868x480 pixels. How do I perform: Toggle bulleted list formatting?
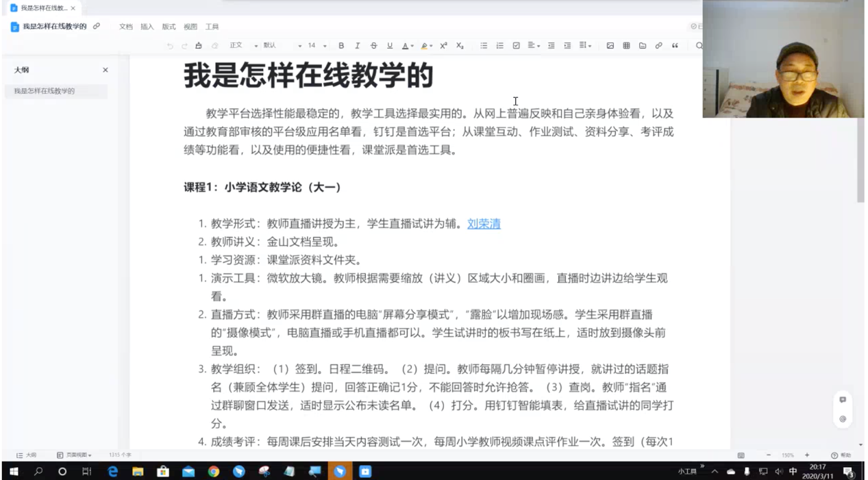[484, 46]
